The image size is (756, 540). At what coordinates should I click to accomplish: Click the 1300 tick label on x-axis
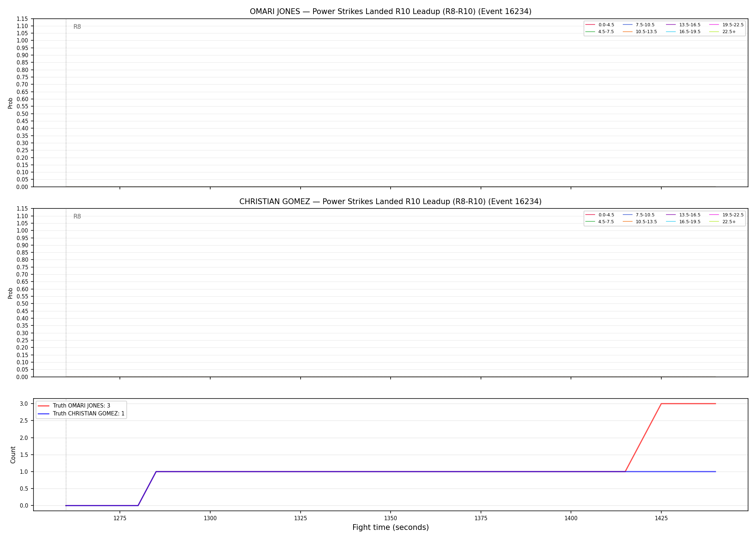pos(210,518)
